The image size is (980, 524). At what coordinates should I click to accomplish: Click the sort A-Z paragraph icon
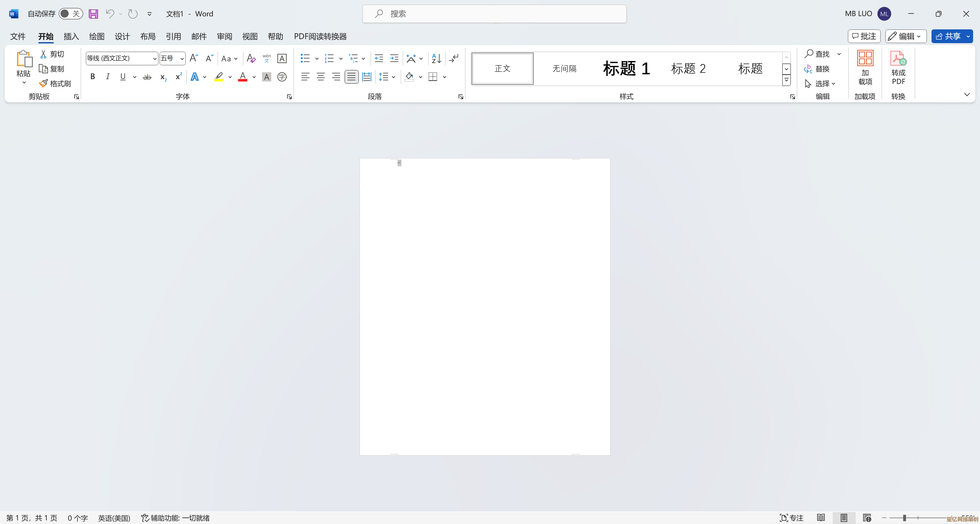(436, 58)
